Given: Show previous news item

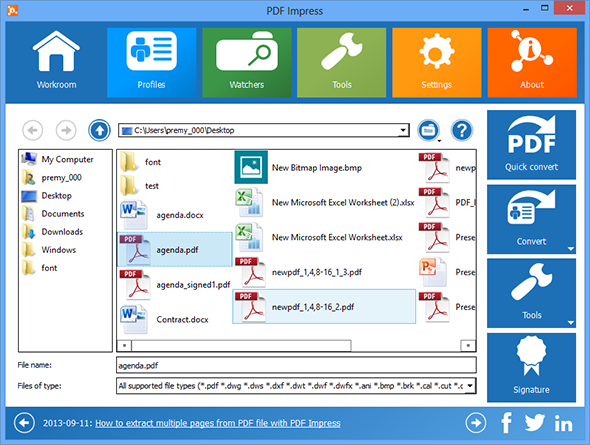Looking at the screenshot, I should (24, 423).
